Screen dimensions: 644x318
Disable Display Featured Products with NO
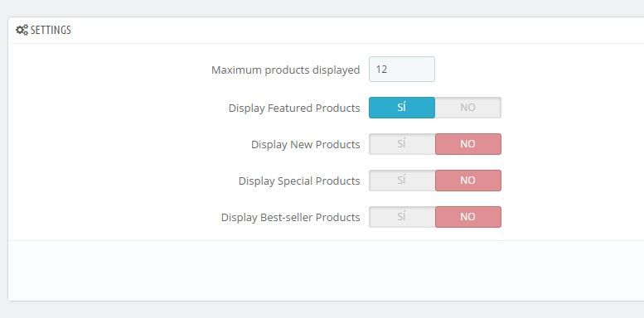(467, 108)
